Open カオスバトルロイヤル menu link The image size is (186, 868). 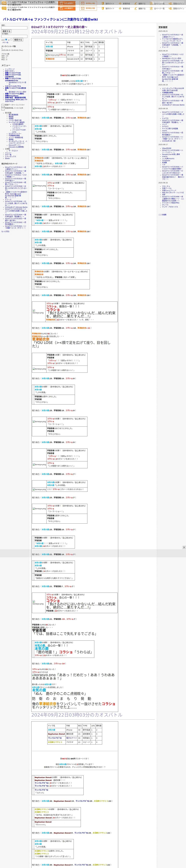tap(13, 86)
